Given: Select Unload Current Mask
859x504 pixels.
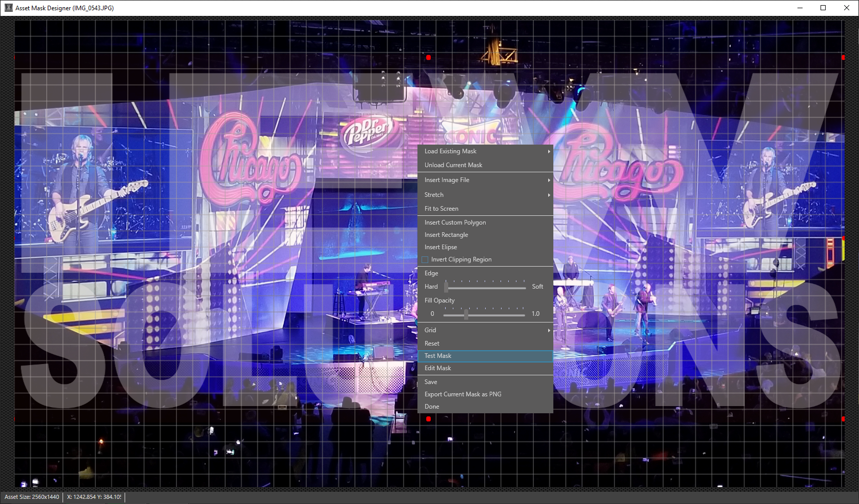Looking at the screenshot, I should [485, 165].
